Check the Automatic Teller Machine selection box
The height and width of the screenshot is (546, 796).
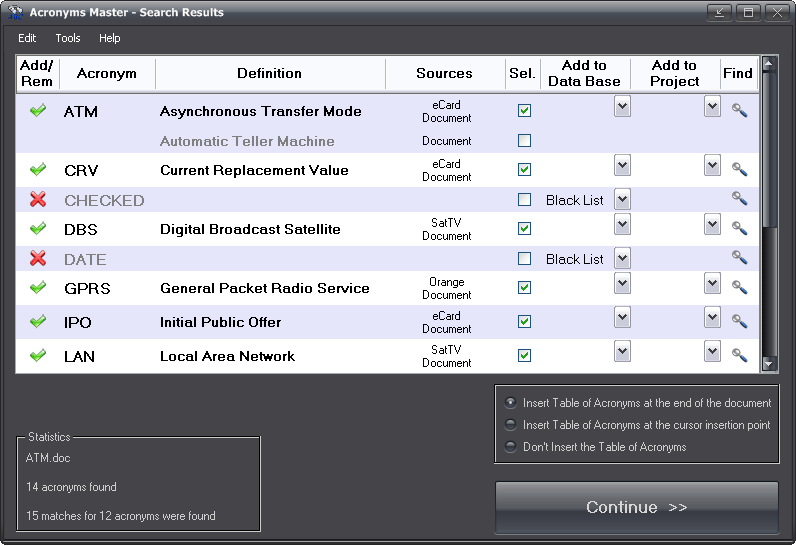click(x=524, y=141)
